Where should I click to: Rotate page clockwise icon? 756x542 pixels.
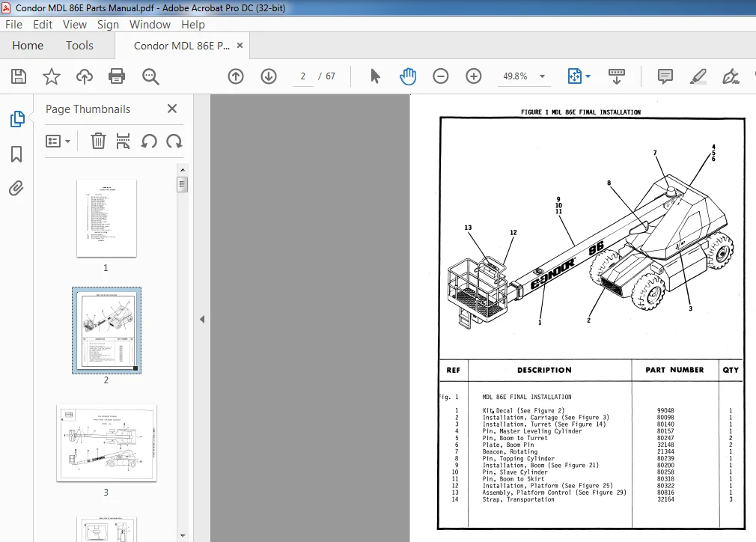pyautogui.click(x=174, y=141)
